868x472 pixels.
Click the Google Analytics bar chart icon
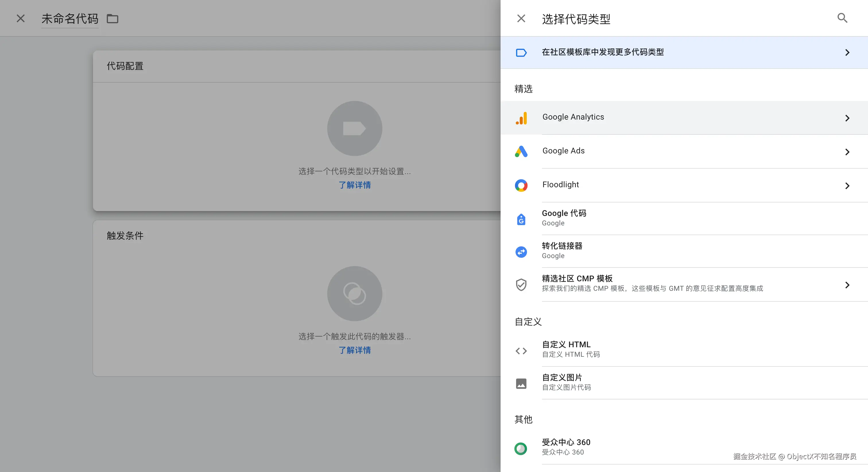521,118
